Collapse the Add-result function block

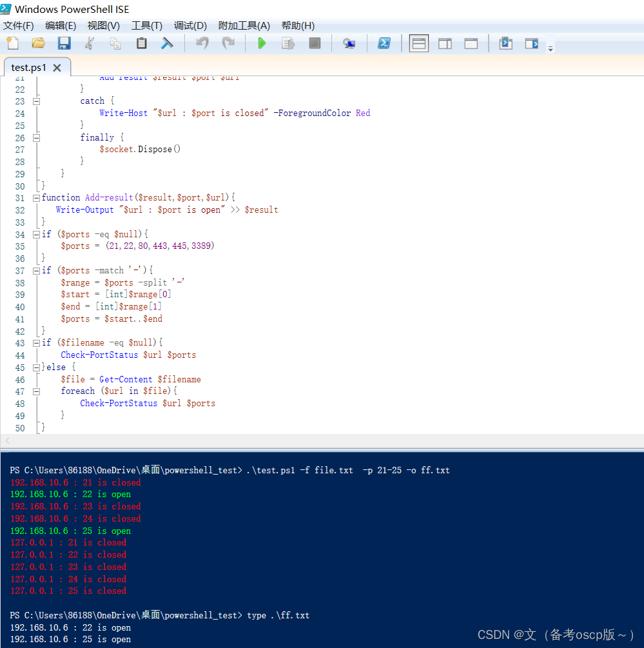(x=36, y=197)
